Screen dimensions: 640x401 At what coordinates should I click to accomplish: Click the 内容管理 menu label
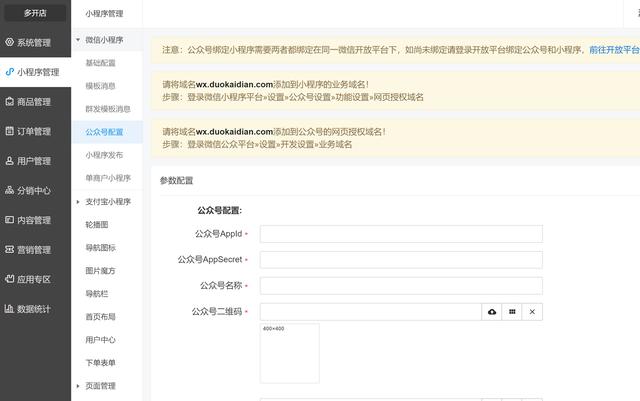point(34,220)
